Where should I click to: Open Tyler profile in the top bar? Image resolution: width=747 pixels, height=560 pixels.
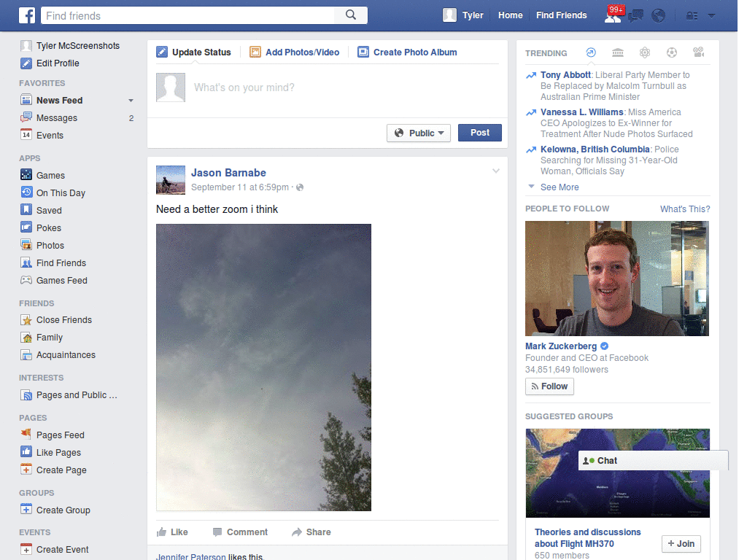(463, 15)
